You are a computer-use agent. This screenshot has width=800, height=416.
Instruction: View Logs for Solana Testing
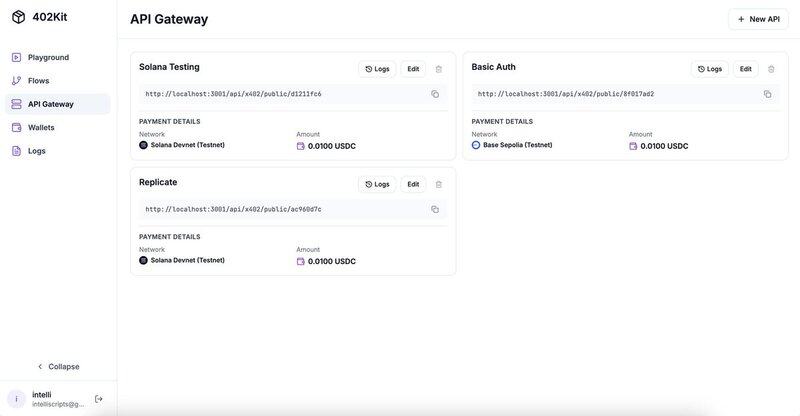coord(377,69)
